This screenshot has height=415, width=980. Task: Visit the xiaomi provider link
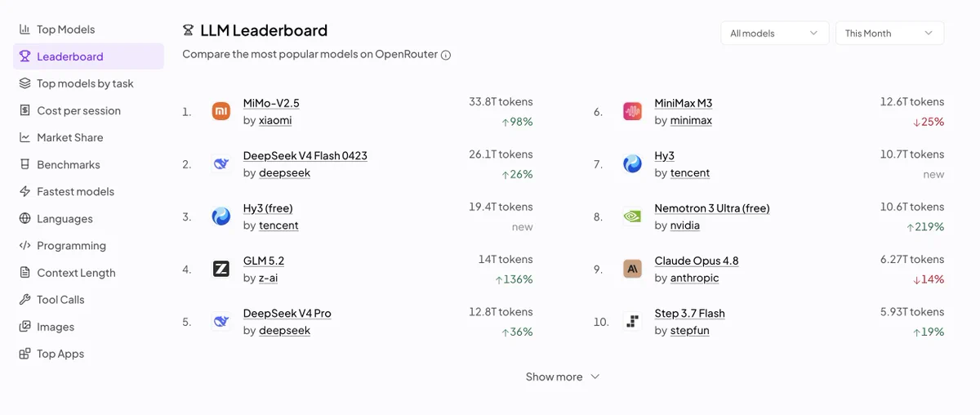point(275,120)
